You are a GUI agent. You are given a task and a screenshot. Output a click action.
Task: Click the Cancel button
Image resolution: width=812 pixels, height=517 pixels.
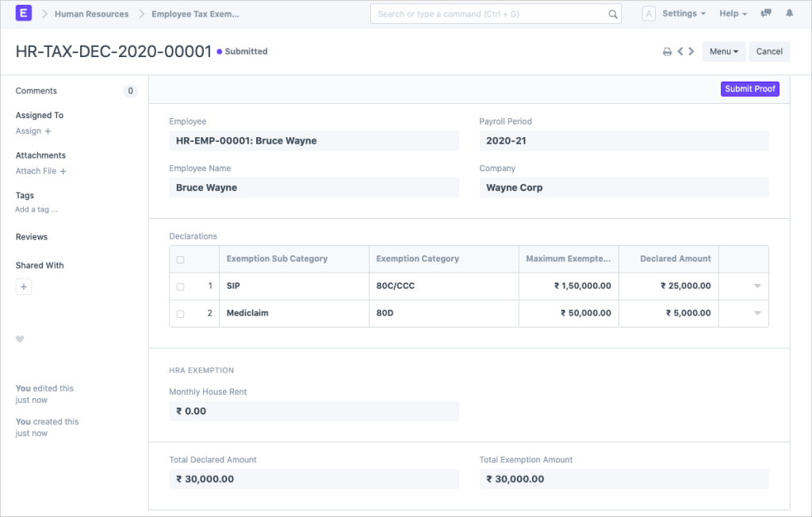pos(768,51)
